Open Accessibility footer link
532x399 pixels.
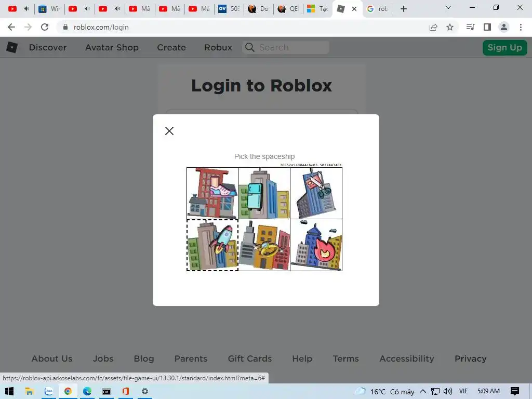pyautogui.click(x=407, y=358)
